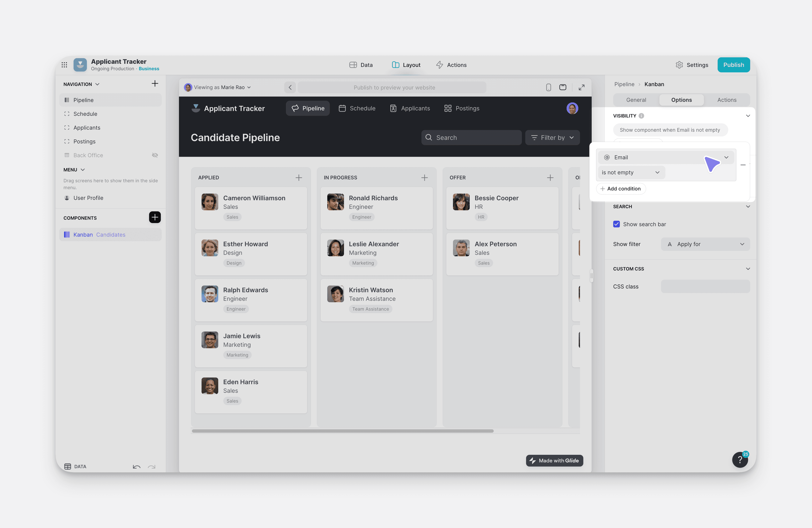This screenshot has width=812, height=528.
Task: Click Made with Glide badge
Action: tap(554, 461)
